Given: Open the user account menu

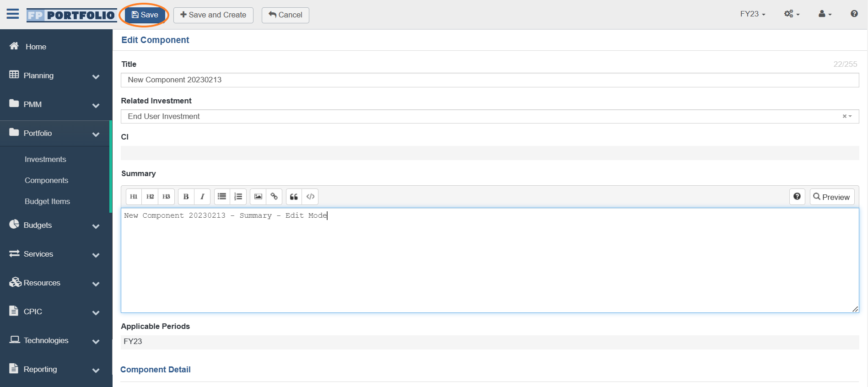Looking at the screenshot, I should [x=825, y=14].
